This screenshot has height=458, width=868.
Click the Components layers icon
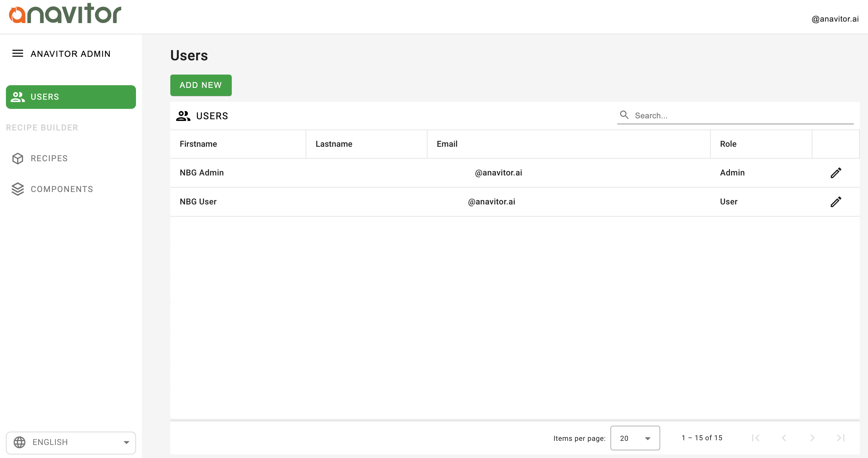point(17,189)
